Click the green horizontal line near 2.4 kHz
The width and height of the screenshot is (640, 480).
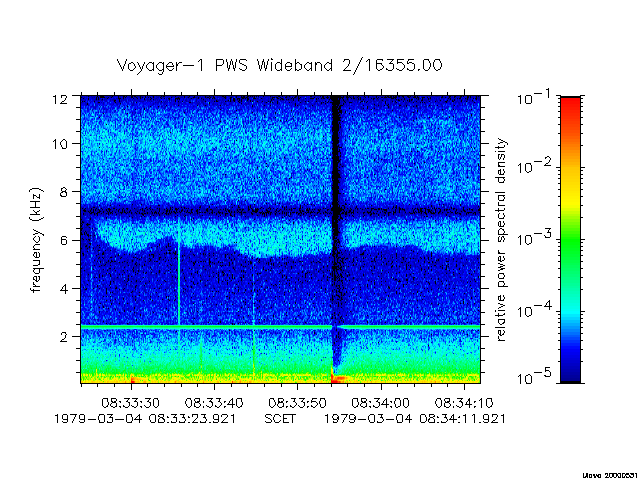click(280, 327)
